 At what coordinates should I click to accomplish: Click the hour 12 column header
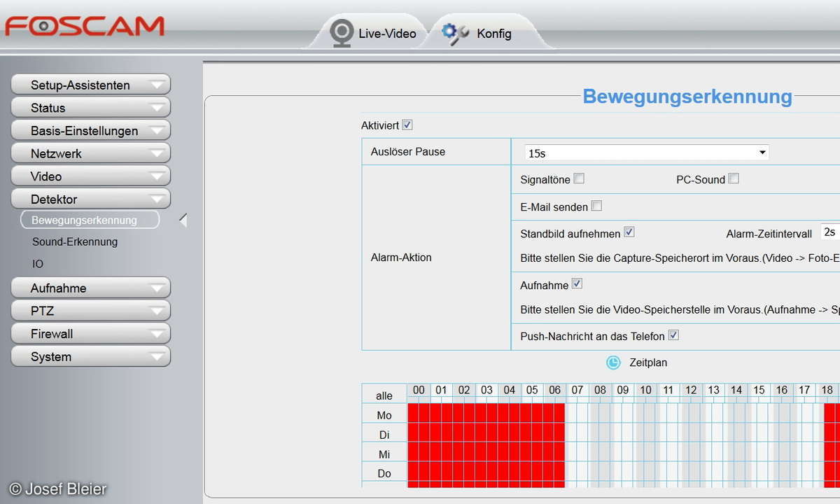[x=691, y=390]
